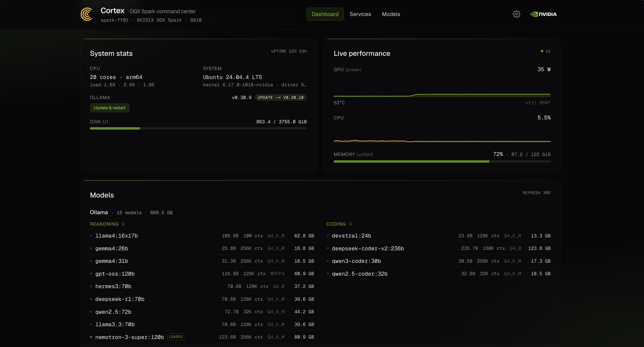Screen dimensions: 644x347
Task: Click the UPDATE → V0.30.10 badge
Action: coord(280,98)
